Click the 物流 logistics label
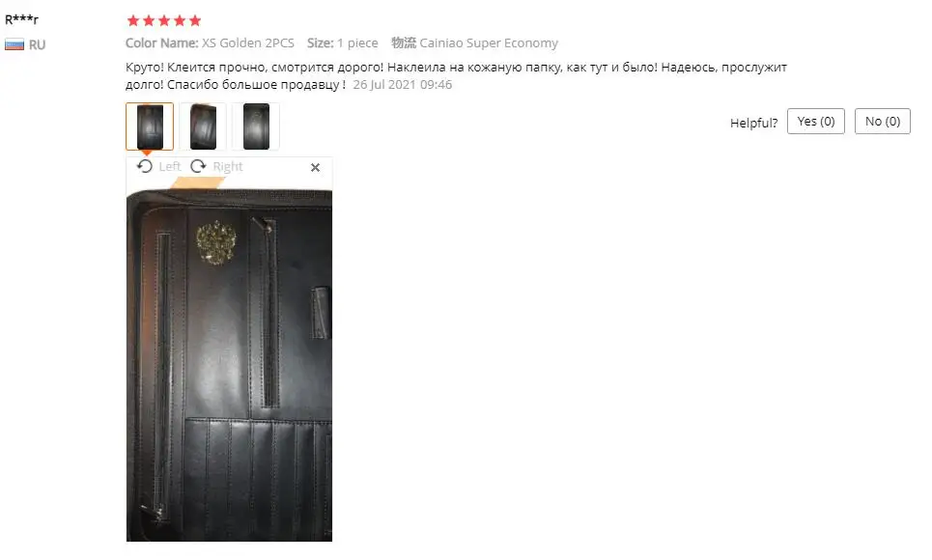This screenshot has height=560, width=932. [x=404, y=42]
